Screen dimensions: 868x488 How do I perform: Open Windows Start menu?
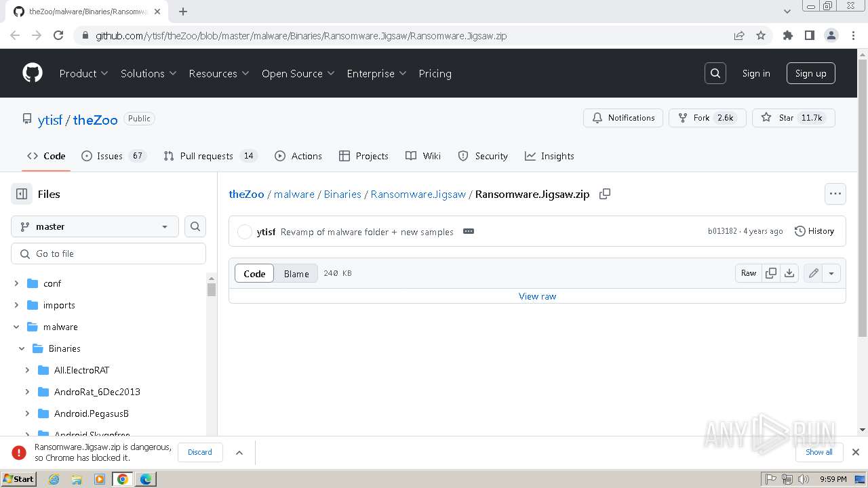click(19, 479)
